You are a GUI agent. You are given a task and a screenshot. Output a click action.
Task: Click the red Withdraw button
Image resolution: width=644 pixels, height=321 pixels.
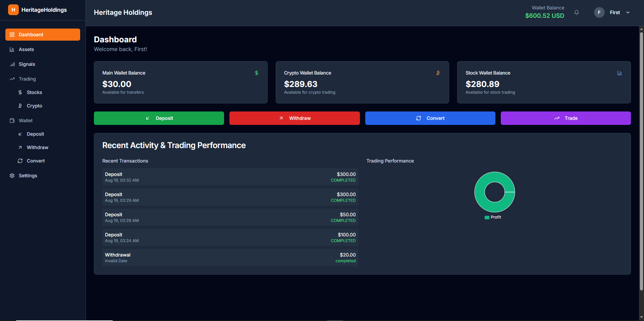(x=294, y=118)
